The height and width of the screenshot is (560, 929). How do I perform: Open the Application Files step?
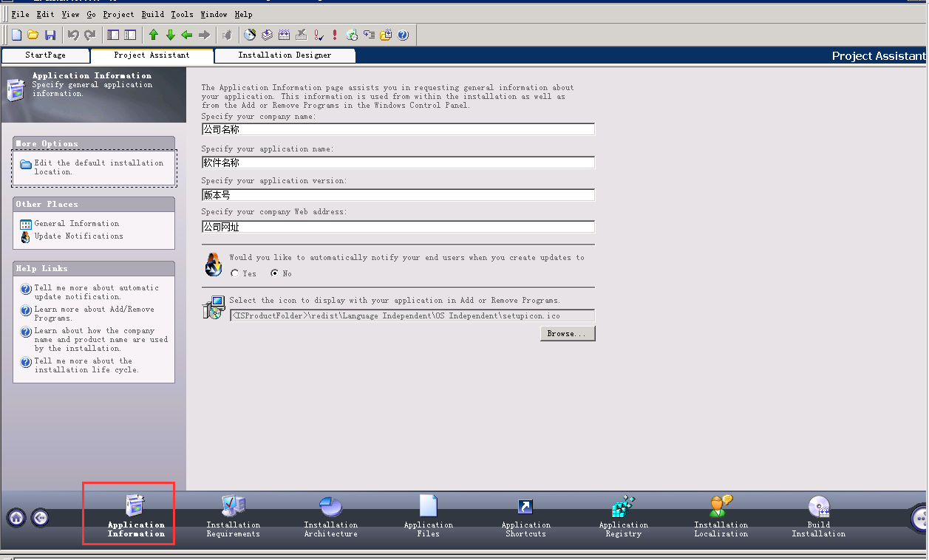pyautogui.click(x=428, y=517)
